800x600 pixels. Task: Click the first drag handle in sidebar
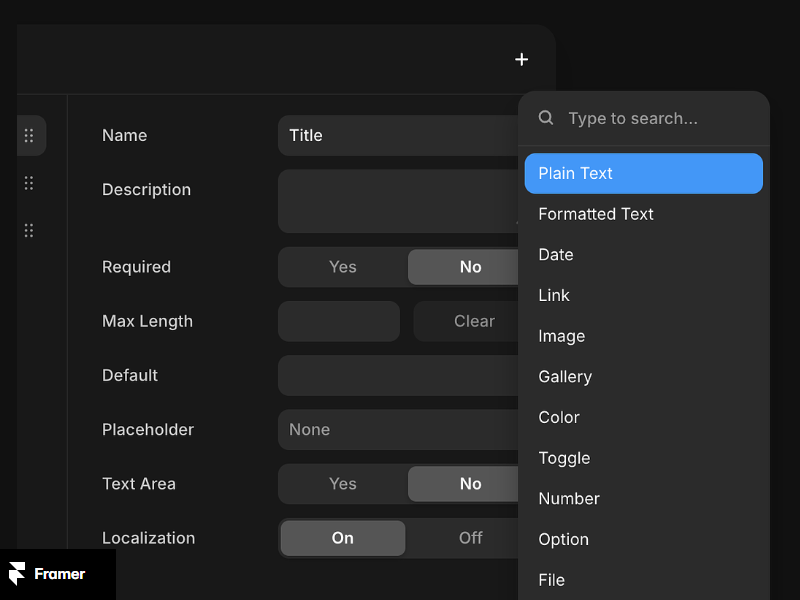click(x=29, y=136)
